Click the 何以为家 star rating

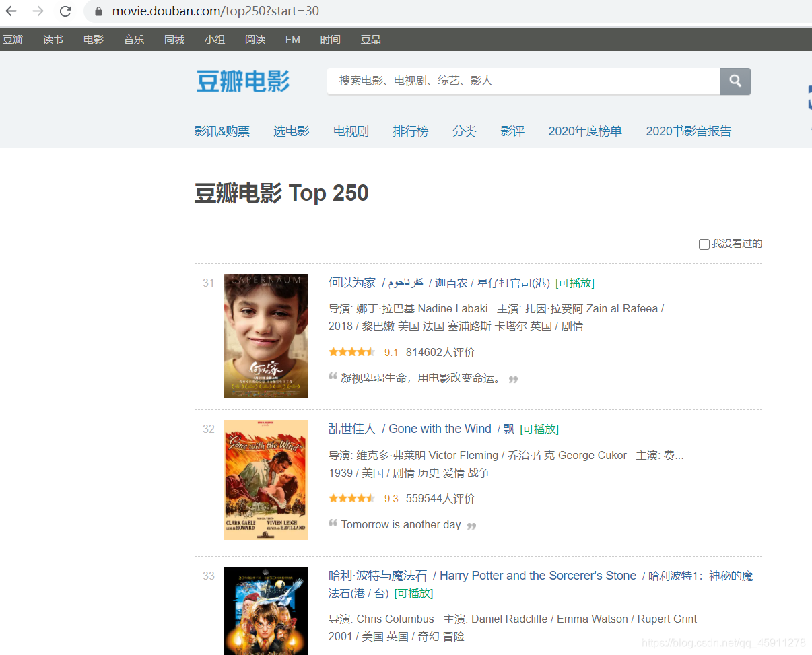click(351, 352)
